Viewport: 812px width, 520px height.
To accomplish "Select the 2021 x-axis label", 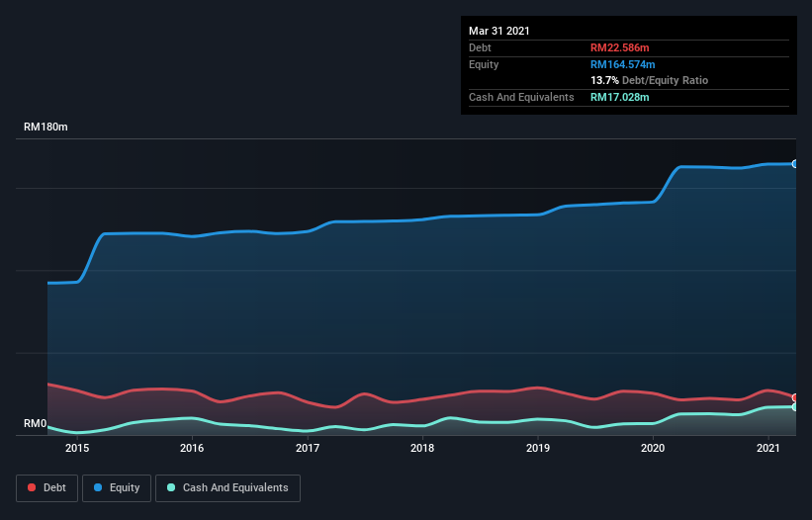I will (x=768, y=448).
